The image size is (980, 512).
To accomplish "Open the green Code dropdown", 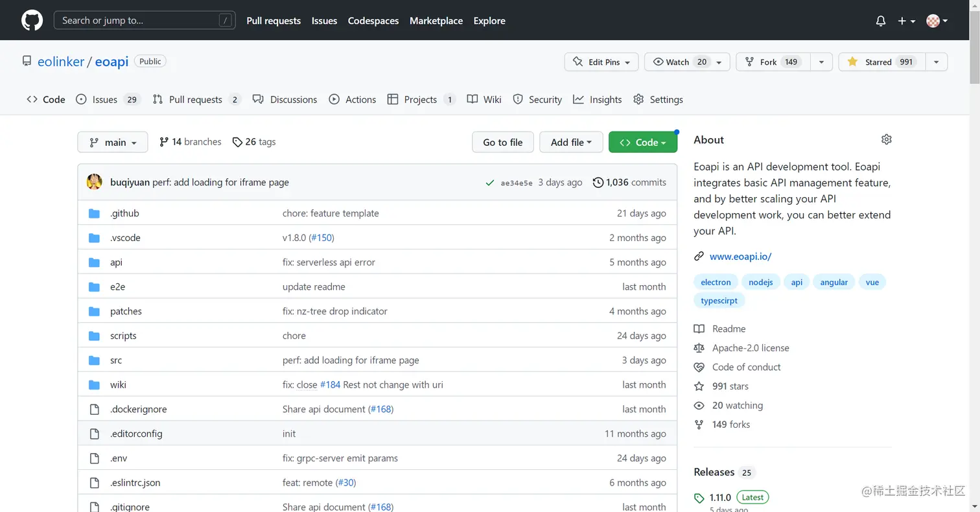I will click(643, 142).
